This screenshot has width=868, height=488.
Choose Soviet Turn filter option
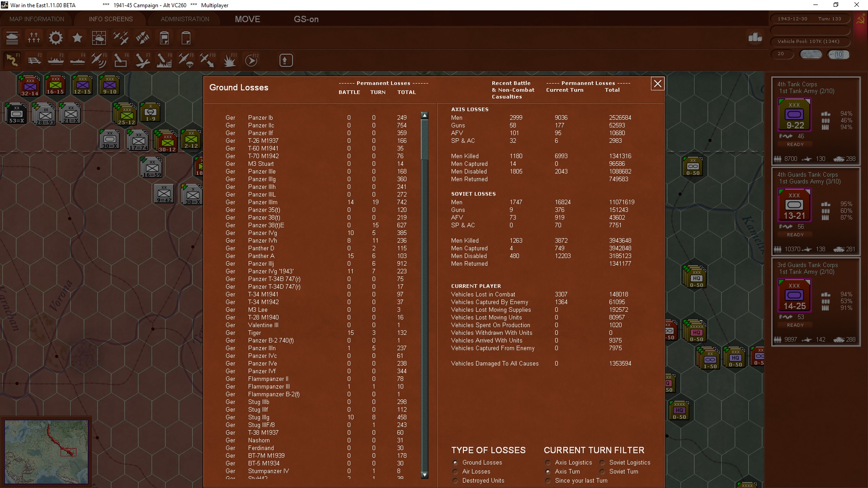pyautogui.click(x=603, y=472)
